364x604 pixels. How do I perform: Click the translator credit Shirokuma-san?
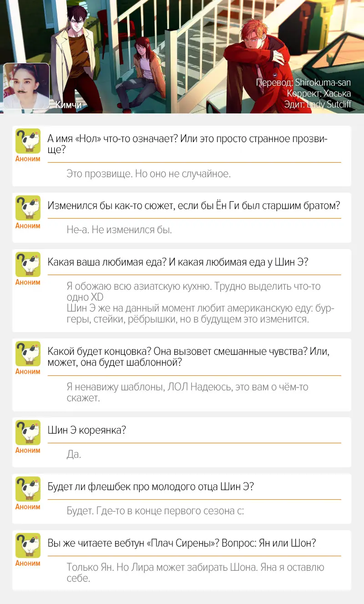point(323,83)
